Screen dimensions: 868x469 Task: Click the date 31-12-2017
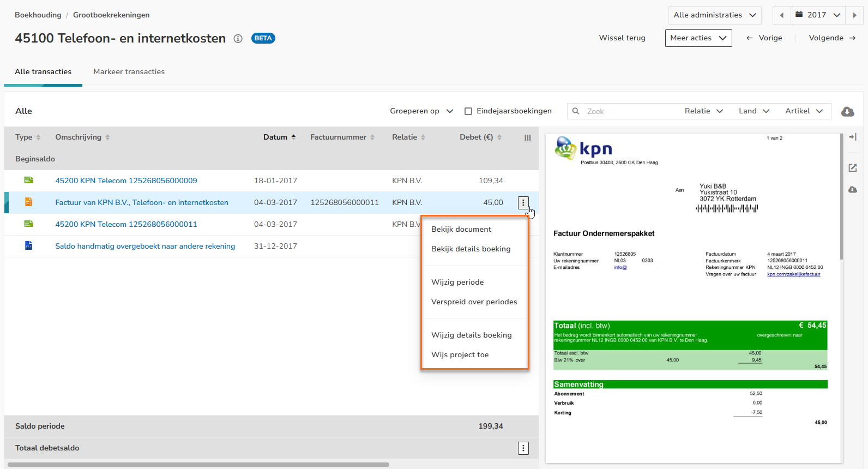(275, 246)
